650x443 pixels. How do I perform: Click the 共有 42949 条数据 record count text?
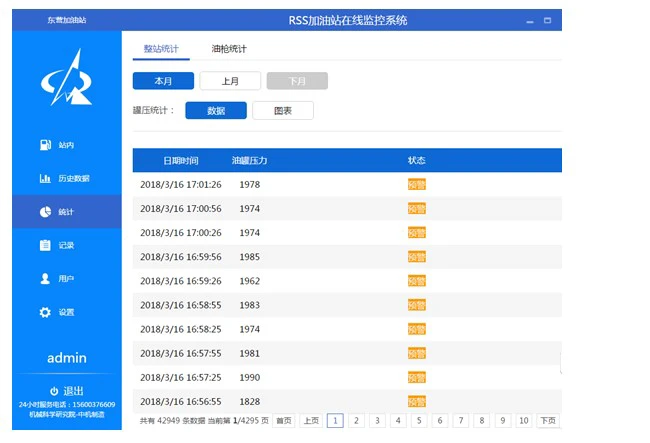pyautogui.click(x=172, y=421)
